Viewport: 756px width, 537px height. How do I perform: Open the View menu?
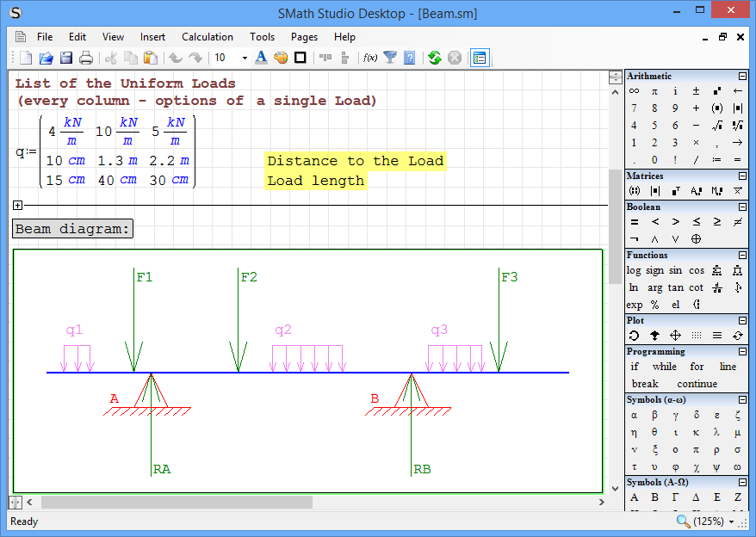pyautogui.click(x=113, y=37)
